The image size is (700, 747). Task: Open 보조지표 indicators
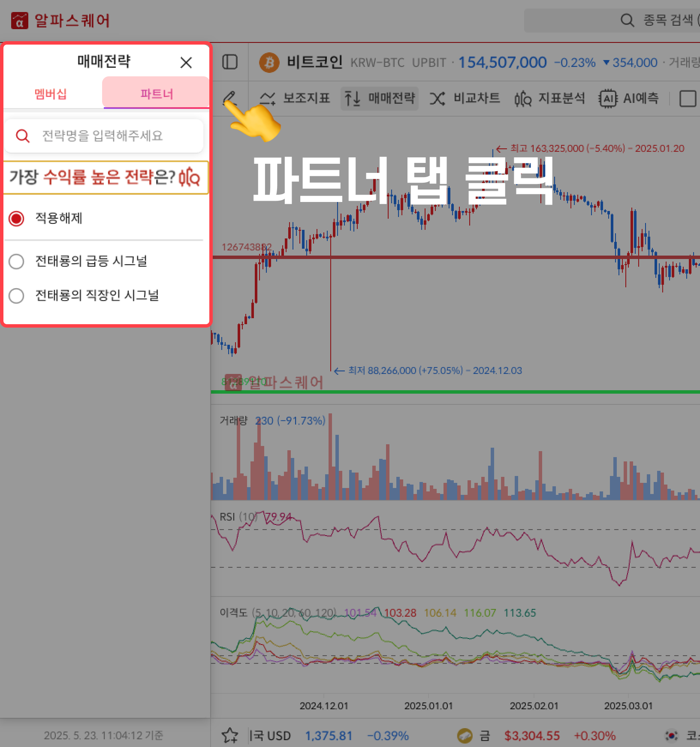[295, 98]
